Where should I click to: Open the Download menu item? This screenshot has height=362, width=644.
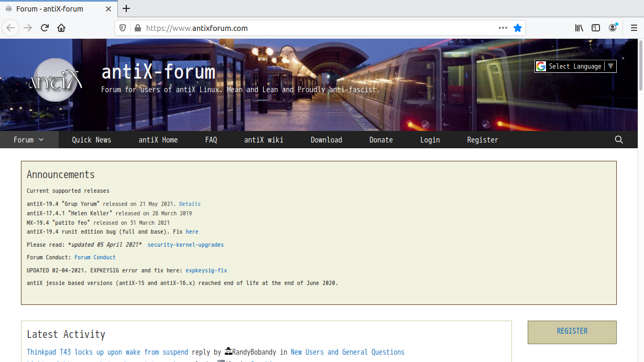326,140
